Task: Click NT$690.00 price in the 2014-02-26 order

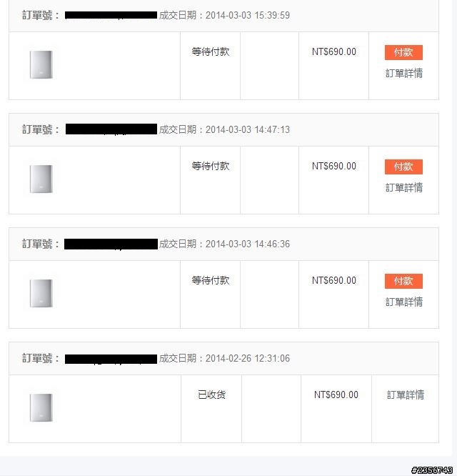Action: 336,395
